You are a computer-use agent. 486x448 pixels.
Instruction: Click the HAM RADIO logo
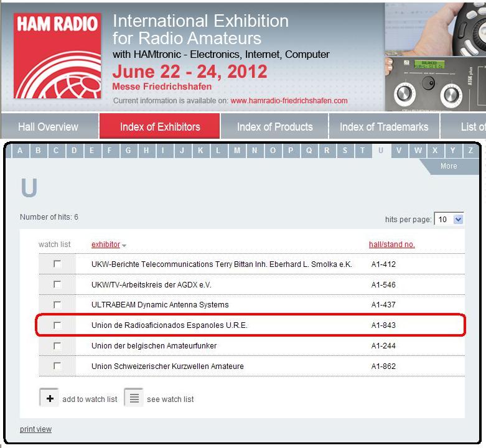click(57, 57)
